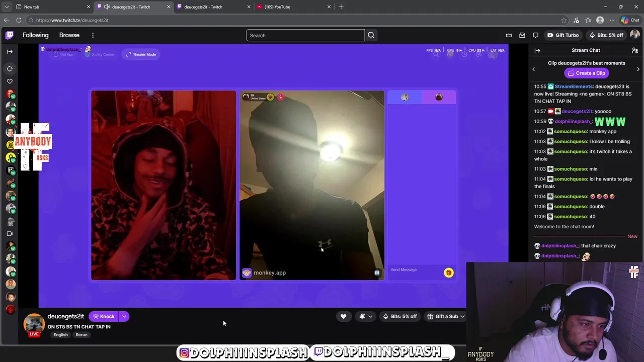Open the browser Settings and more menu
The image size is (644, 362).
[x=612, y=20]
